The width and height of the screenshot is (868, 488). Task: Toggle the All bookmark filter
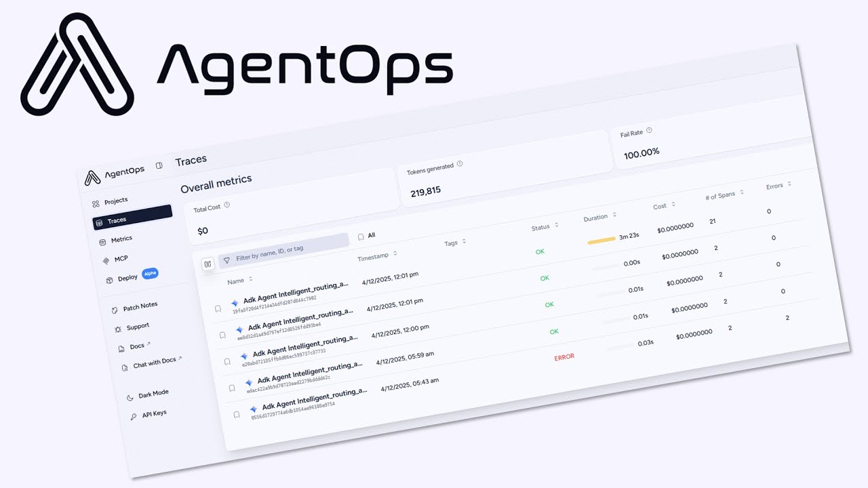(x=366, y=236)
